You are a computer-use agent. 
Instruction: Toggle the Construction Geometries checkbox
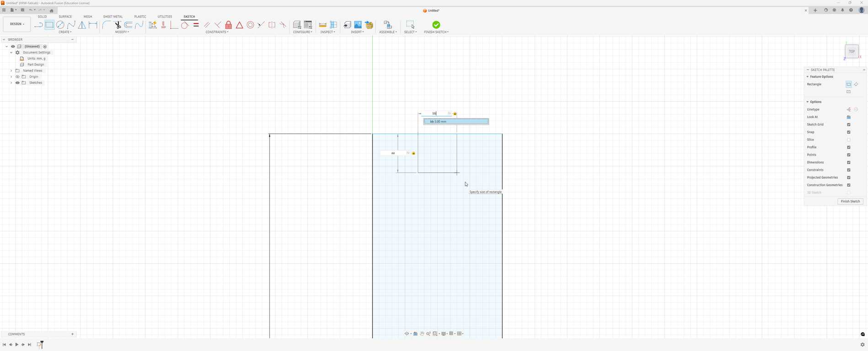point(849,185)
